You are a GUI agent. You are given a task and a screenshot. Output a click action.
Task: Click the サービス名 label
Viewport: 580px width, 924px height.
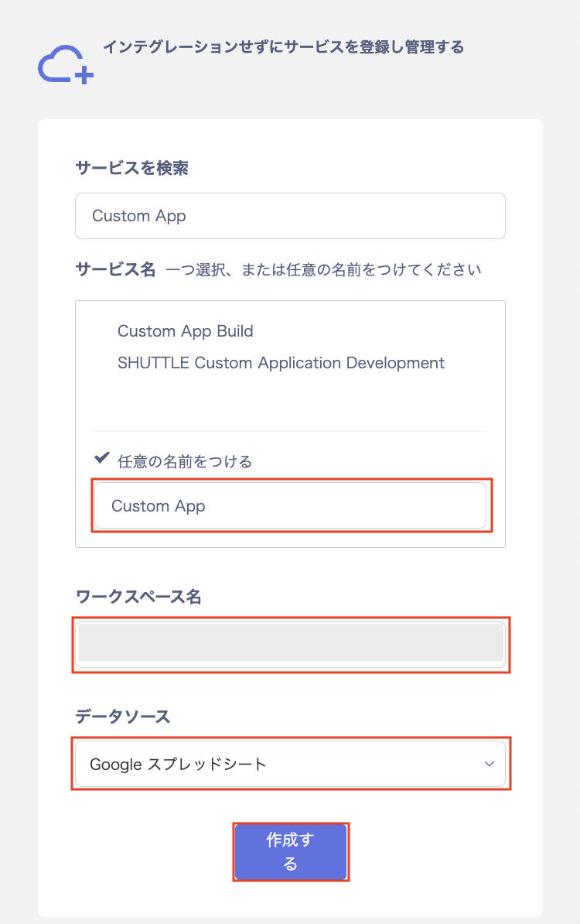pyautogui.click(x=115, y=269)
